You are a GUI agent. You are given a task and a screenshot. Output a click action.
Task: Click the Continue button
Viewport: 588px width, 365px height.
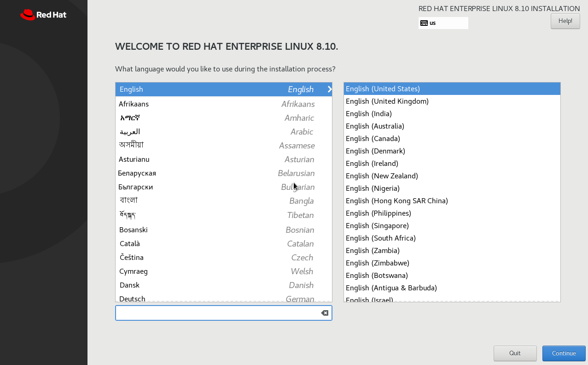[564, 353]
